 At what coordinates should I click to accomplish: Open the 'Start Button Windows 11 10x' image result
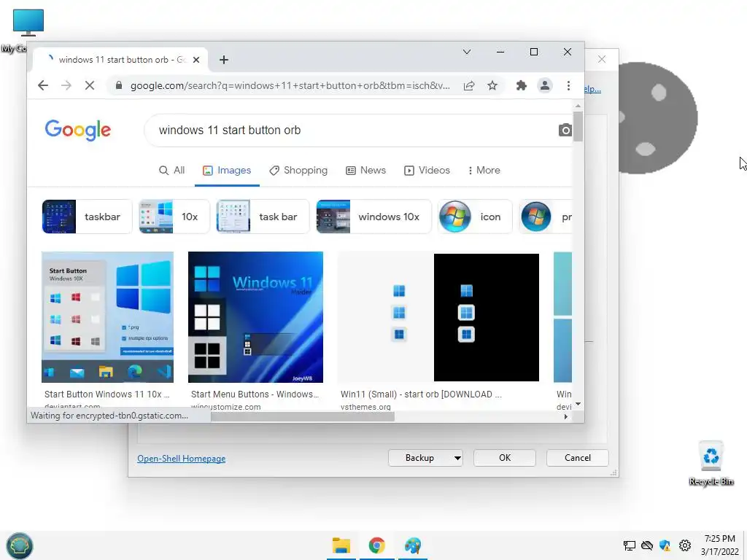(108, 317)
